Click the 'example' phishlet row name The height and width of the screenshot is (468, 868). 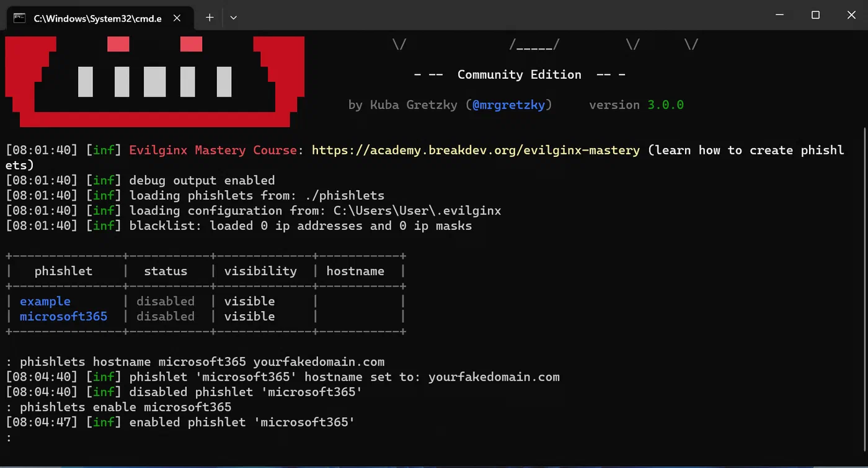(x=45, y=301)
